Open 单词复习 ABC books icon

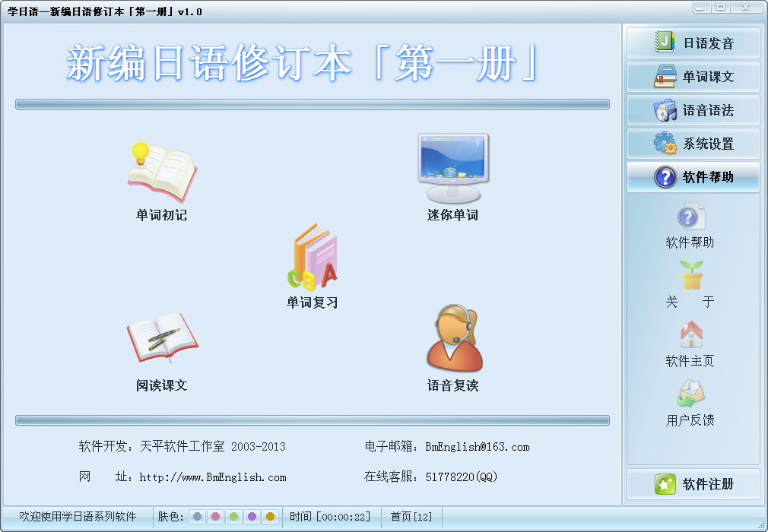(313, 256)
